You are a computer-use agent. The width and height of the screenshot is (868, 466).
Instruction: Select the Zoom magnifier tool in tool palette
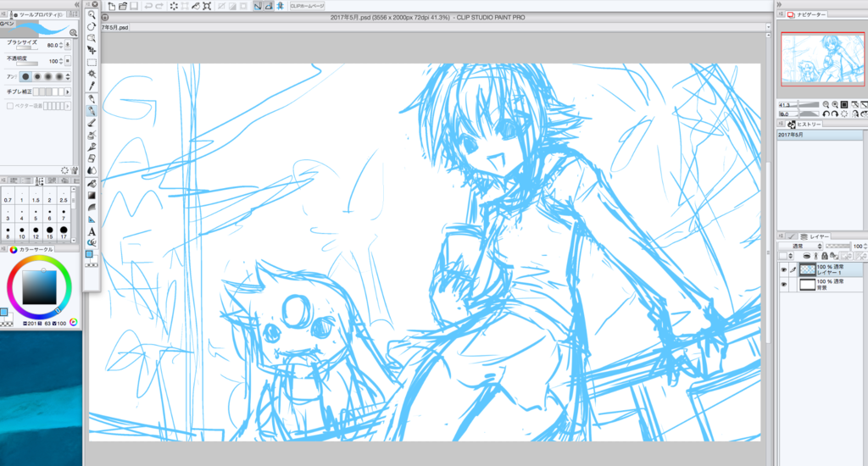tap(92, 15)
